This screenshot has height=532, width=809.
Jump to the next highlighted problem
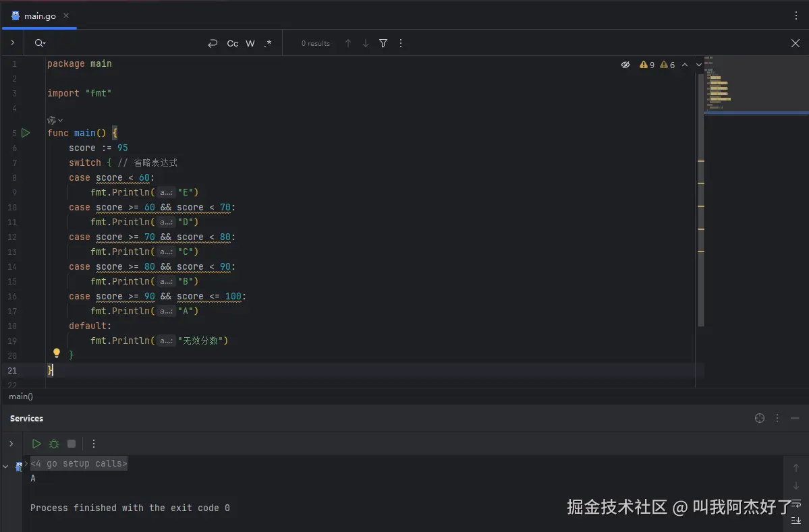(698, 65)
